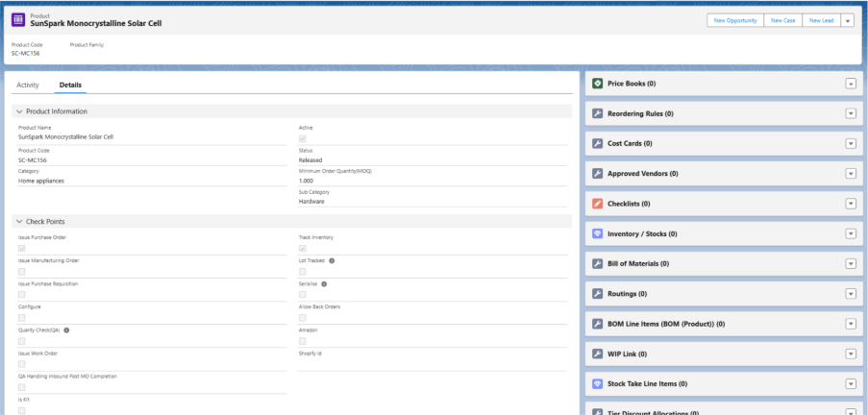This screenshot has height=415, width=868.
Task: Select the Details tab
Action: 70,85
